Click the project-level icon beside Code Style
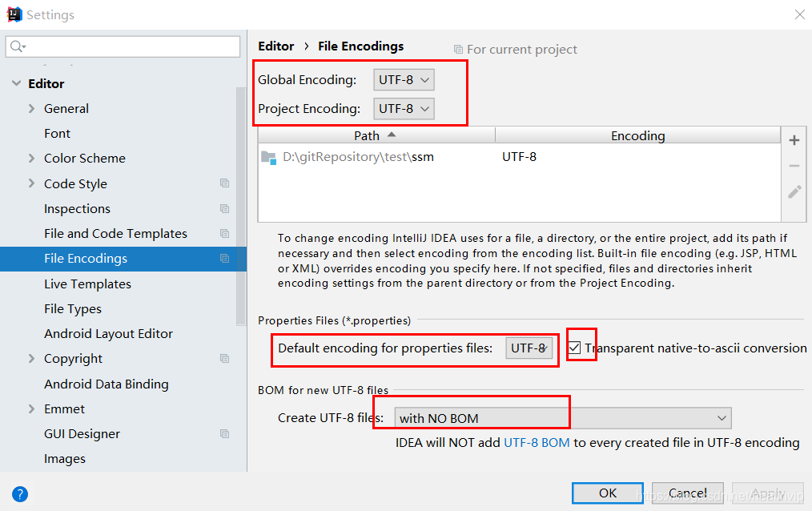The height and width of the screenshot is (511, 812). [x=224, y=183]
